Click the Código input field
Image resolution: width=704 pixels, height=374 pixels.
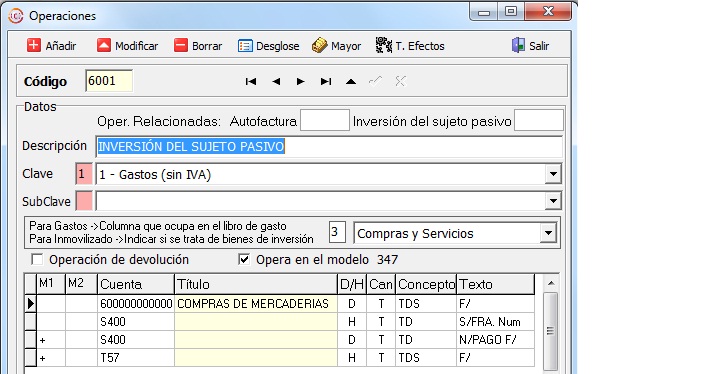[x=109, y=81]
